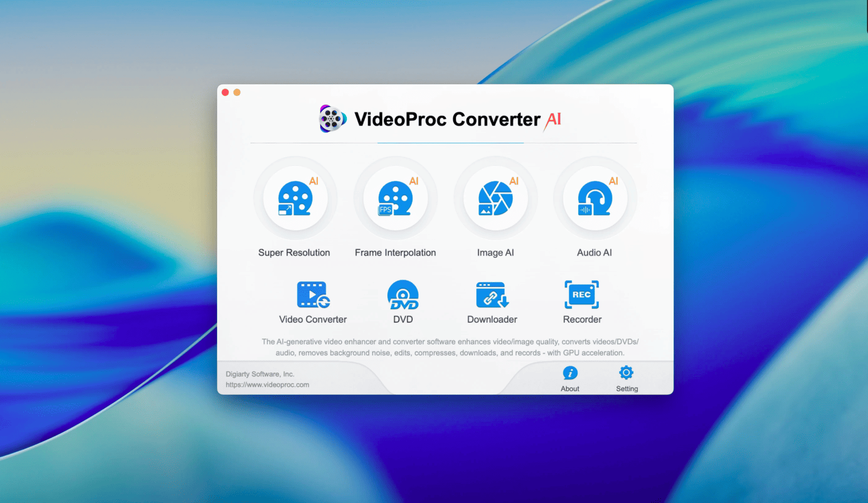
Task: Click the About info icon
Action: pos(570,373)
